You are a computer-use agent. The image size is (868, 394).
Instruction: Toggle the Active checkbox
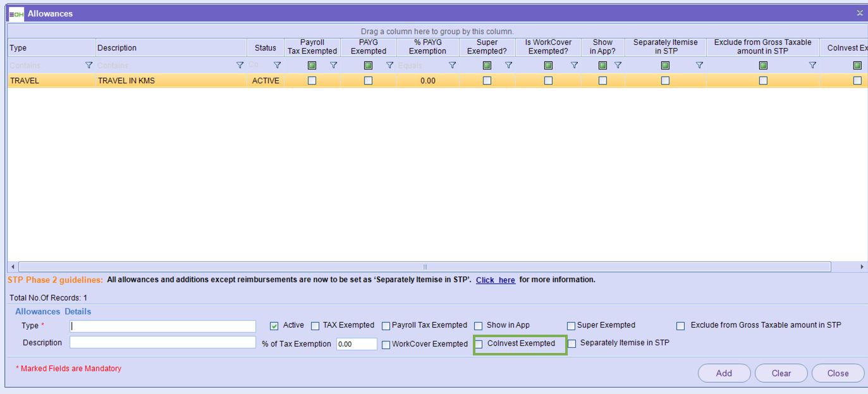tap(274, 326)
